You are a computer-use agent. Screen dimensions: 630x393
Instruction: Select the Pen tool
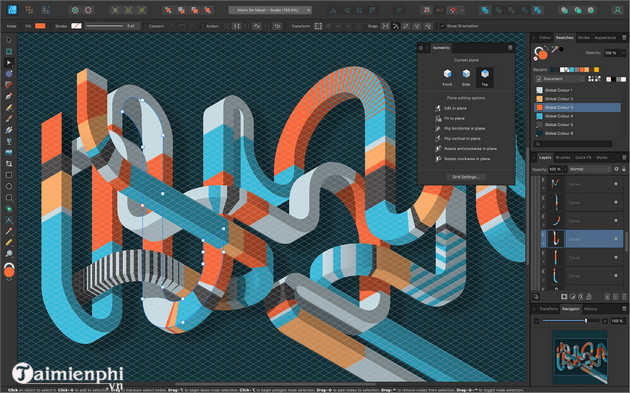click(9, 96)
